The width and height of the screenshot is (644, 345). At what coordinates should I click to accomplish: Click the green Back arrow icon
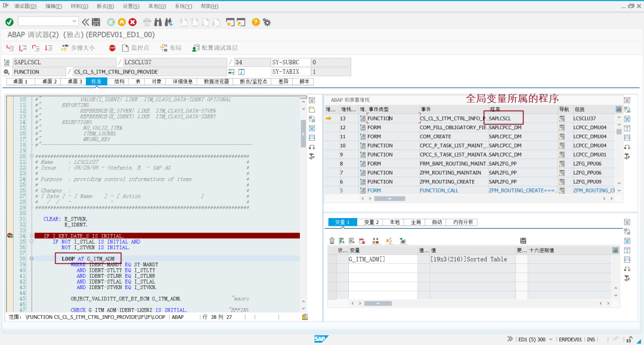pyautogui.click(x=111, y=22)
